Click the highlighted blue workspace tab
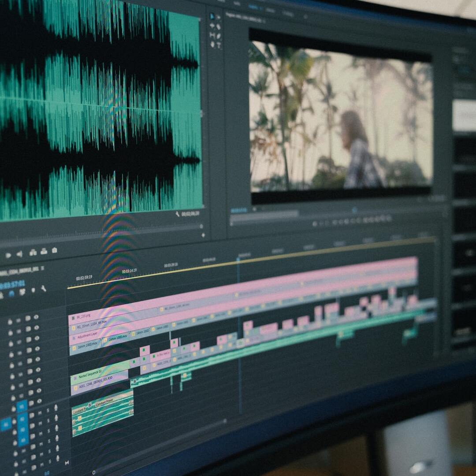 (253, 7)
